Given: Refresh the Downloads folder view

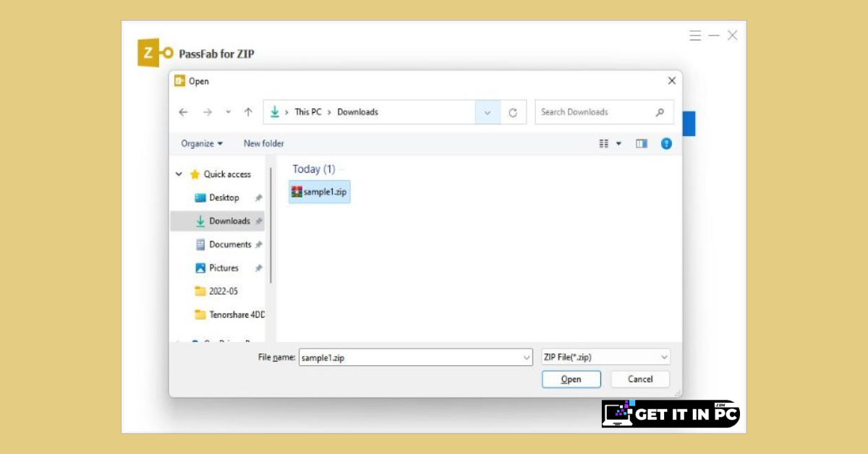Looking at the screenshot, I should (513, 112).
